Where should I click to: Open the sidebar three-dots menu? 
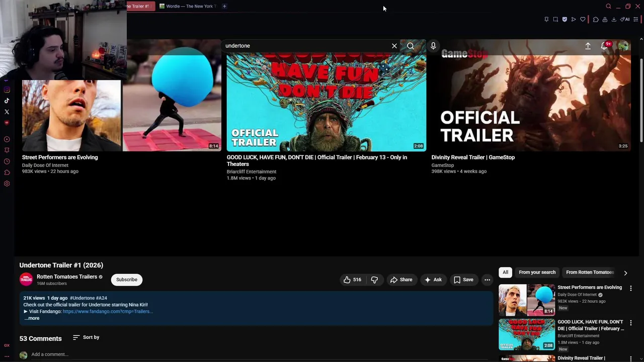coord(7,356)
